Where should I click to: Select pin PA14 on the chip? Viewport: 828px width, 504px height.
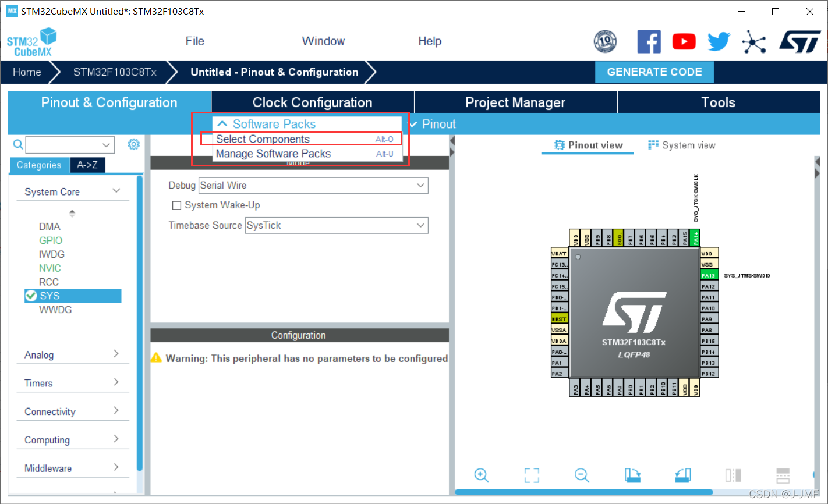(696, 238)
